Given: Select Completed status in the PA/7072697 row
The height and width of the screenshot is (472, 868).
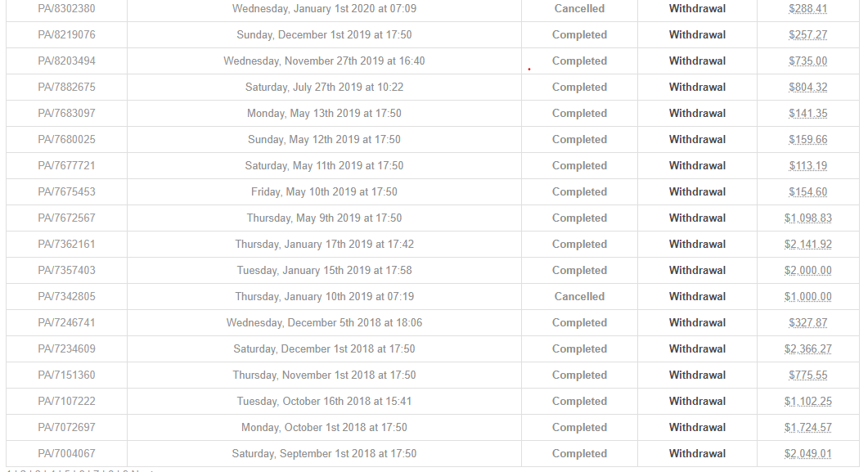Looking at the screenshot, I should (579, 428).
